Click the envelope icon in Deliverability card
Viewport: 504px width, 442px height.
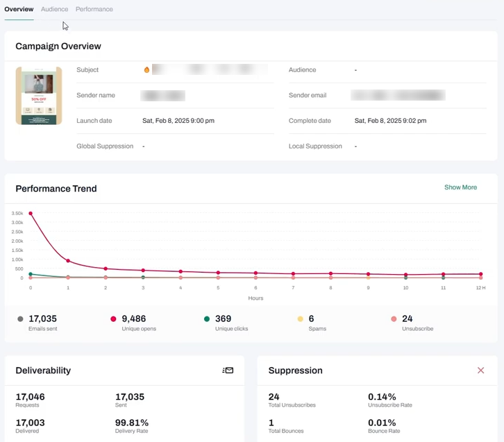[x=228, y=371]
